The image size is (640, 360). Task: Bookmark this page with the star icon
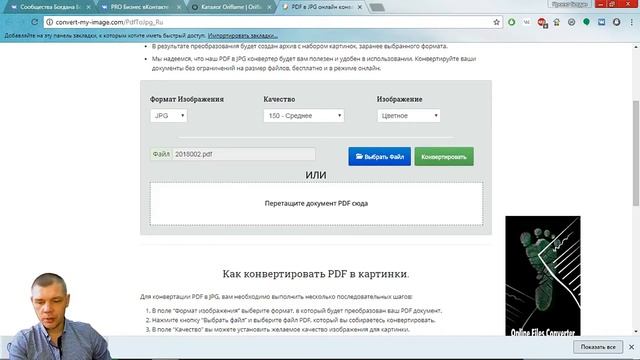496,22
